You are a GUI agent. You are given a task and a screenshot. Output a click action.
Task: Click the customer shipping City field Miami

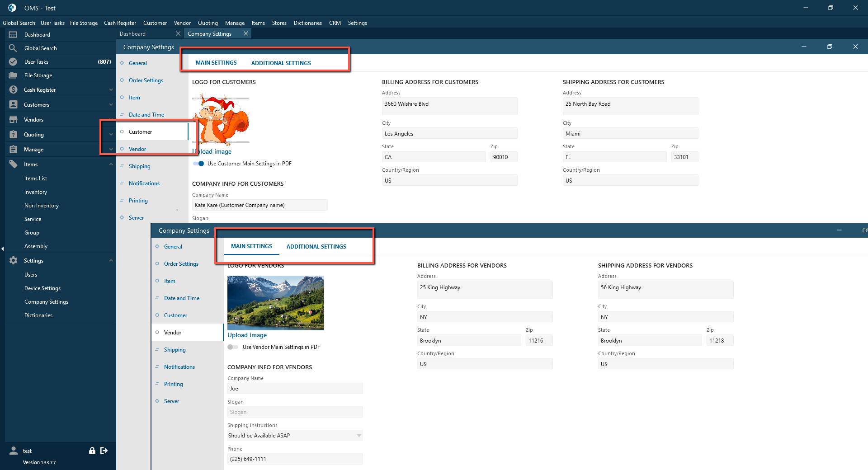click(x=631, y=134)
